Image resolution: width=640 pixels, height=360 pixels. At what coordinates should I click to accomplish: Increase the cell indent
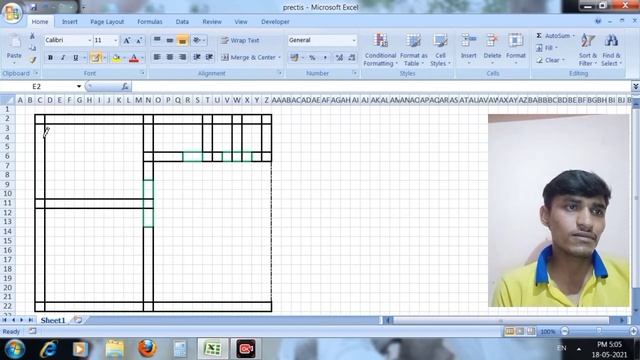(209, 57)
